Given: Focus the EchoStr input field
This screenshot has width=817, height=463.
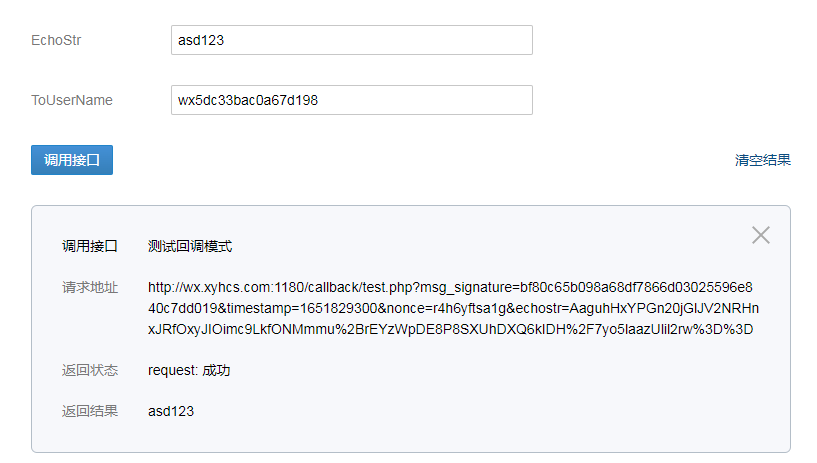Looking at the screenshot, I should click(352, 40).
